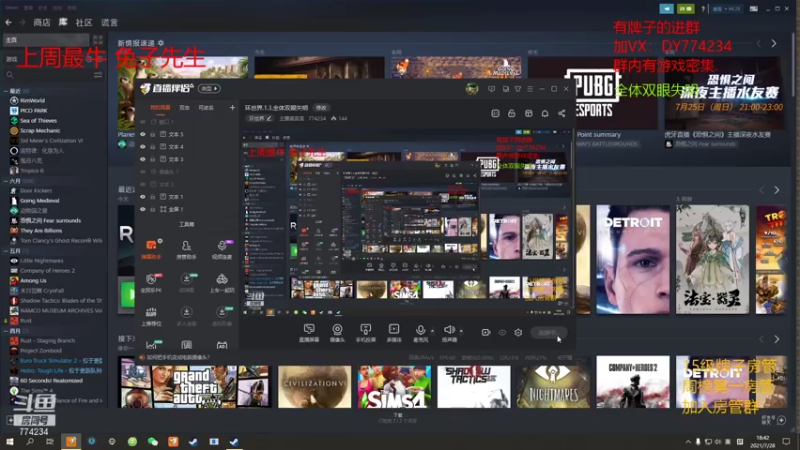Toggle lock on 全屏 1 source

[153, 209]
